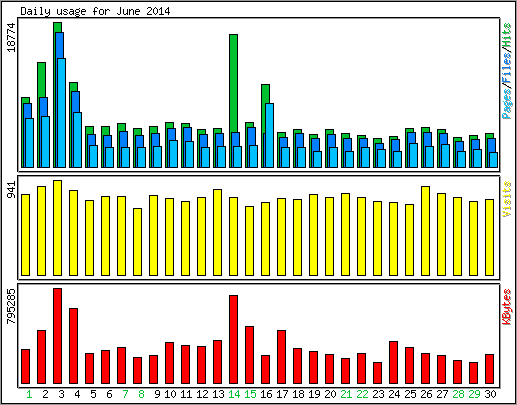Viewport: 517px width, 405px height.
Task: Click the red "KBytes" legend label
Action: click(x=507, y=307)
